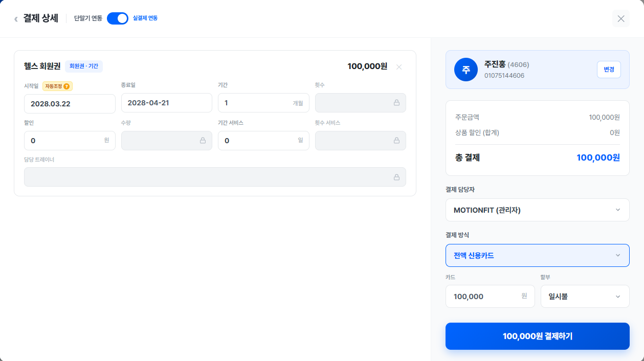Click 변경 to change the member
The image size is (644, 361).
(x=609, y=70)
